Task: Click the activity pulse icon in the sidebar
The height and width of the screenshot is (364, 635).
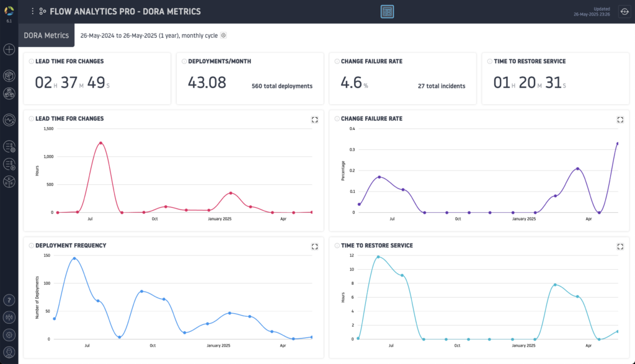Action: 9,120
